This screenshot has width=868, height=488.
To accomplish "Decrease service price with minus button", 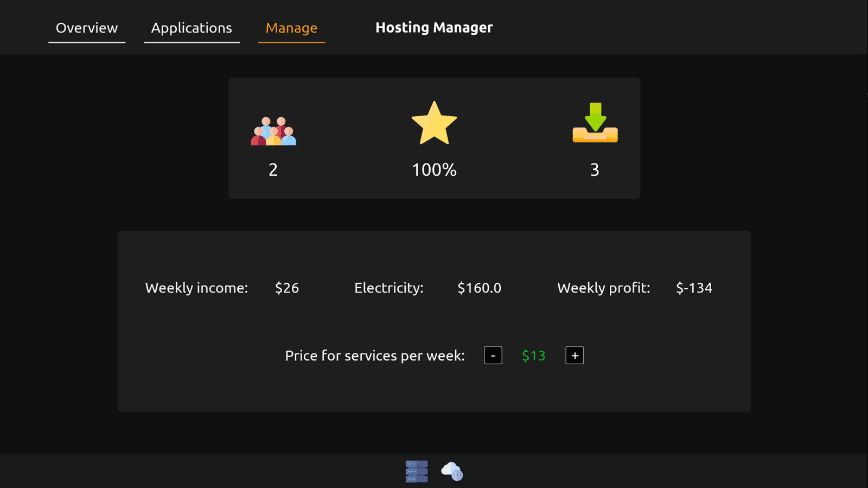I will (493, 356).
